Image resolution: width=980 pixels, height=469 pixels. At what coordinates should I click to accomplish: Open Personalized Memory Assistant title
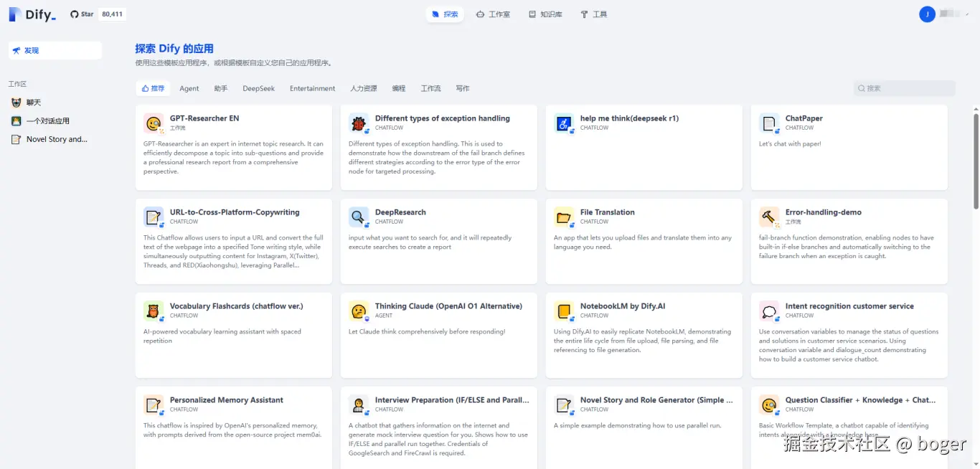click(227, 400)
